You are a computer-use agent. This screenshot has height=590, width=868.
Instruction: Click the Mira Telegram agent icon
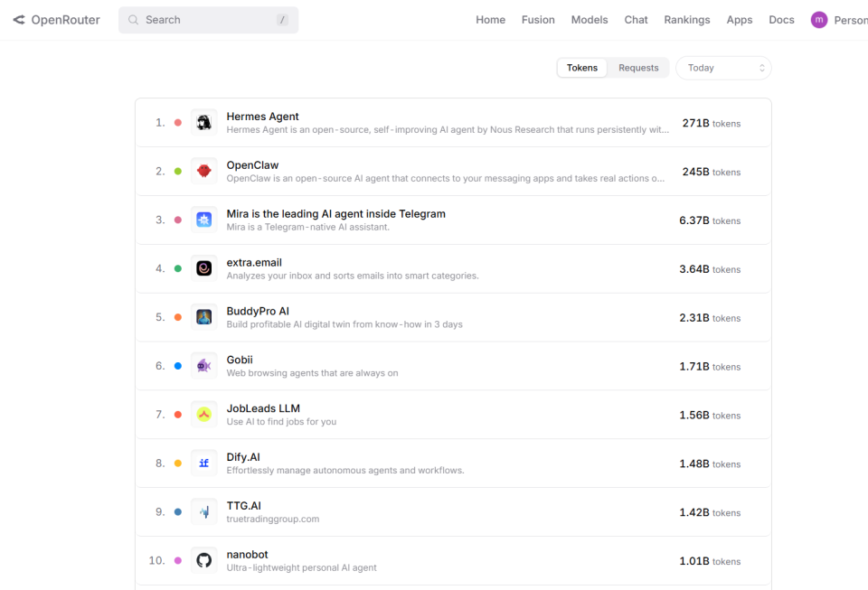pyautogui.click(x=204, y=220)
